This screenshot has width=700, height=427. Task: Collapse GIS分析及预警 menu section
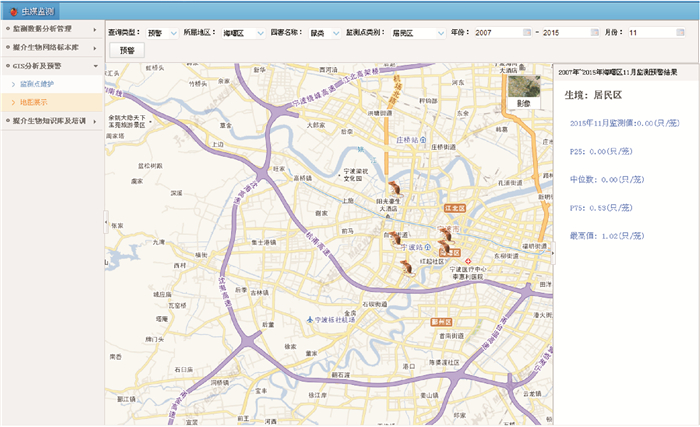coord(50,65)
